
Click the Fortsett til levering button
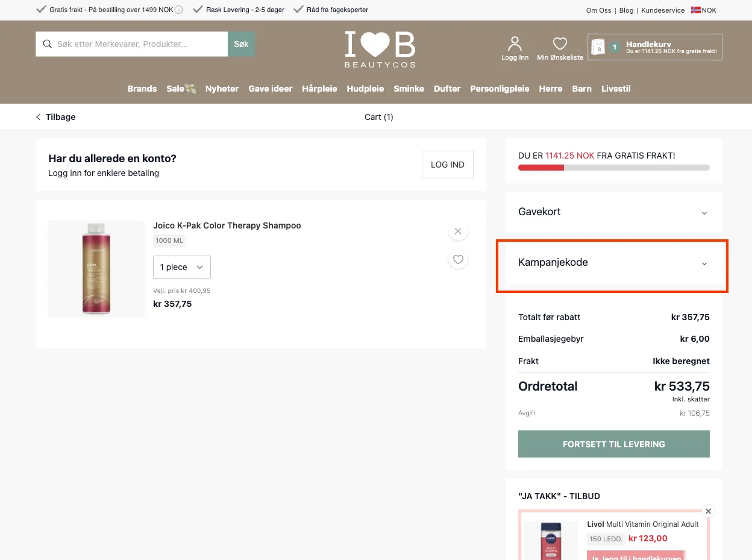[x=613, y=444]
